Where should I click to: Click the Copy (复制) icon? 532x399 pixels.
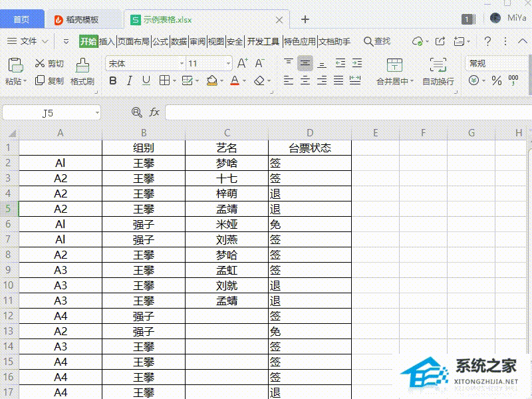40,80
